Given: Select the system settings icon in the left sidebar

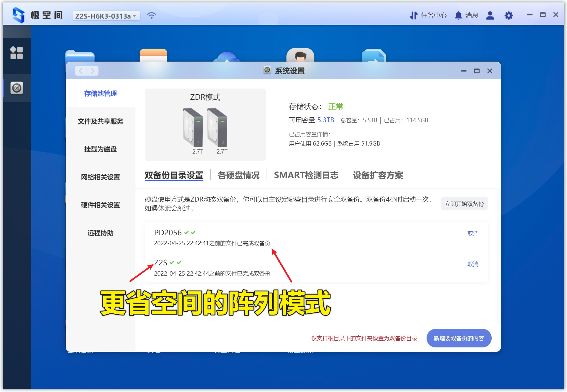Looking at the screenshot, I should click(x=16, y=88).
